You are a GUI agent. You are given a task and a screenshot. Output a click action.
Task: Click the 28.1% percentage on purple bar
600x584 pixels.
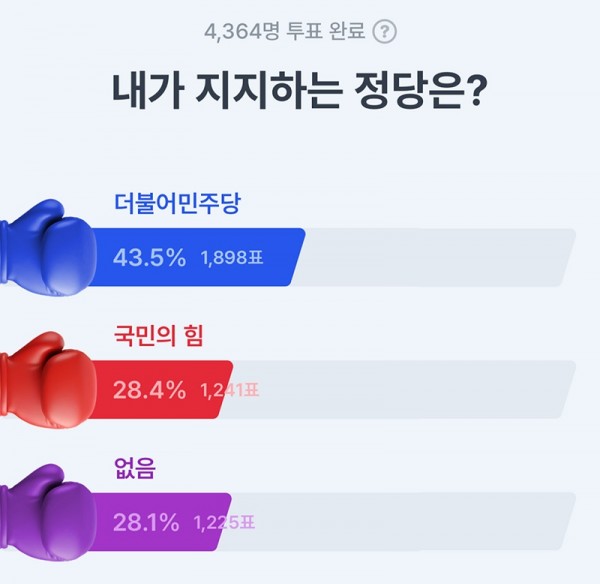[146, 522]
